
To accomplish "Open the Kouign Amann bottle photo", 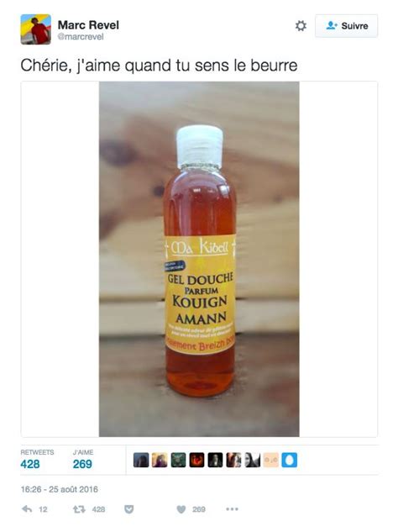I will [x=199, y=259].
